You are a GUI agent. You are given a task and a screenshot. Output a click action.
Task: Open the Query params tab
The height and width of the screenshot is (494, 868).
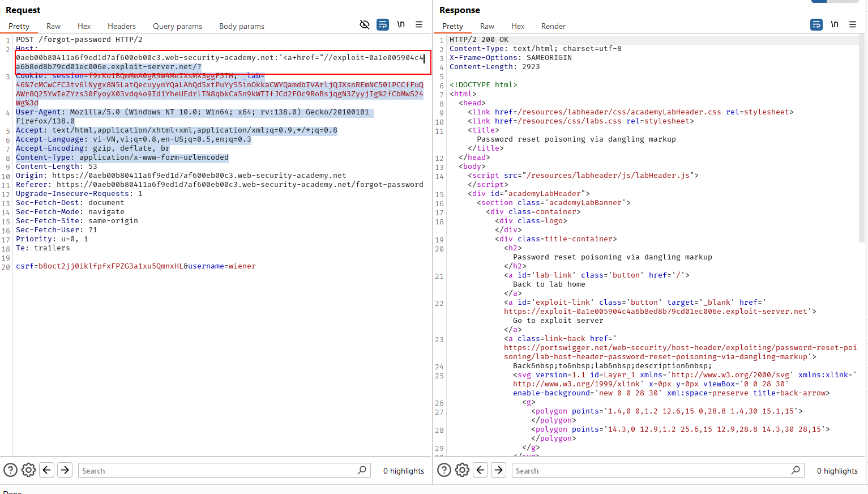pos(177,26)
